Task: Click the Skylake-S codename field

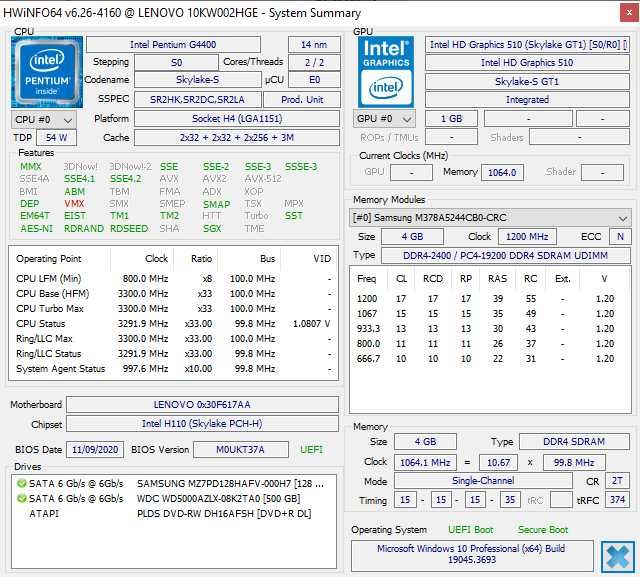Action: click(198, 80)
